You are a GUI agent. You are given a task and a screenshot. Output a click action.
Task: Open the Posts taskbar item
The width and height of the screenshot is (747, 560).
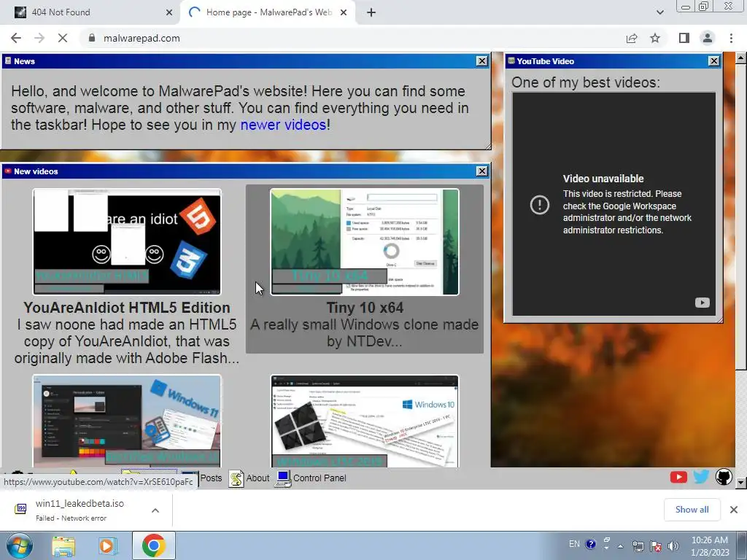(211, 478)
